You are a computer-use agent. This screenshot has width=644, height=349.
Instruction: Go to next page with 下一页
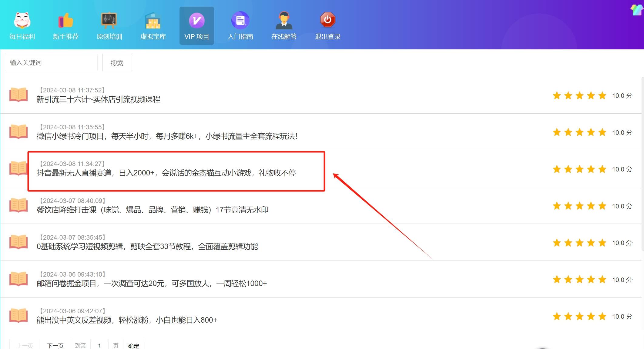tap(55, 345)
